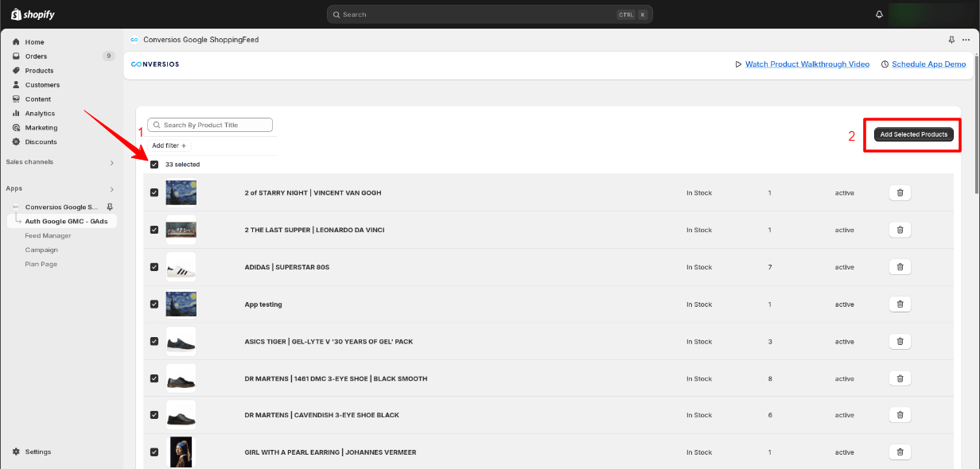This screenshot has width=980, height=469.
Task: Open the notifications bell
Action: click(879, 14)
